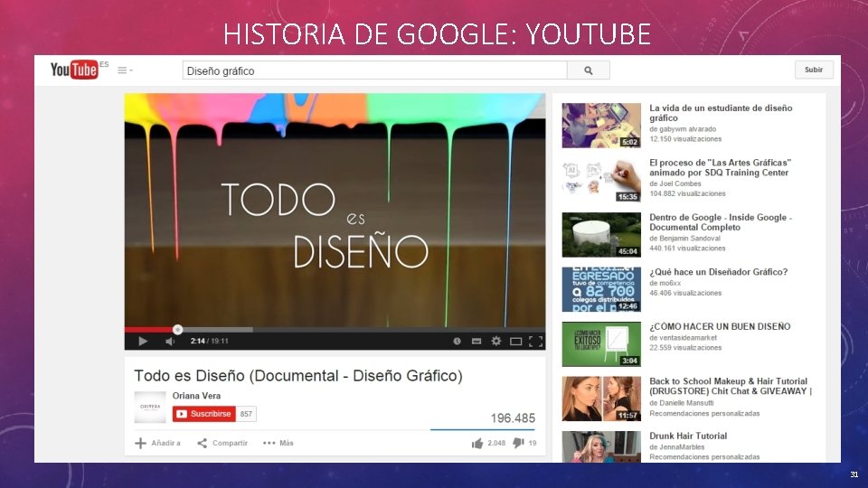The image size is (868, 488).
Task: Enter fullscreen mode on the player
Action: point(535,342)
